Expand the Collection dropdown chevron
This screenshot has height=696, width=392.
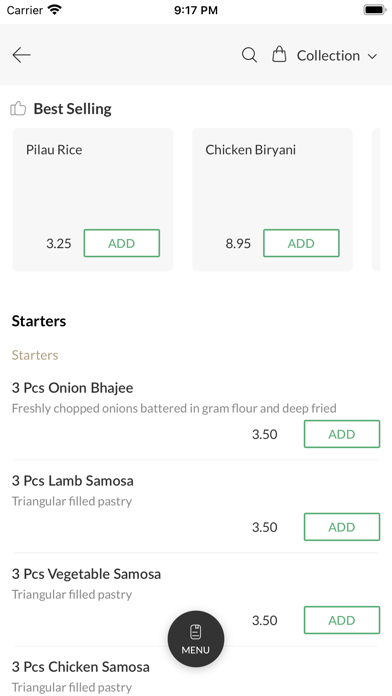pos(372,56)
